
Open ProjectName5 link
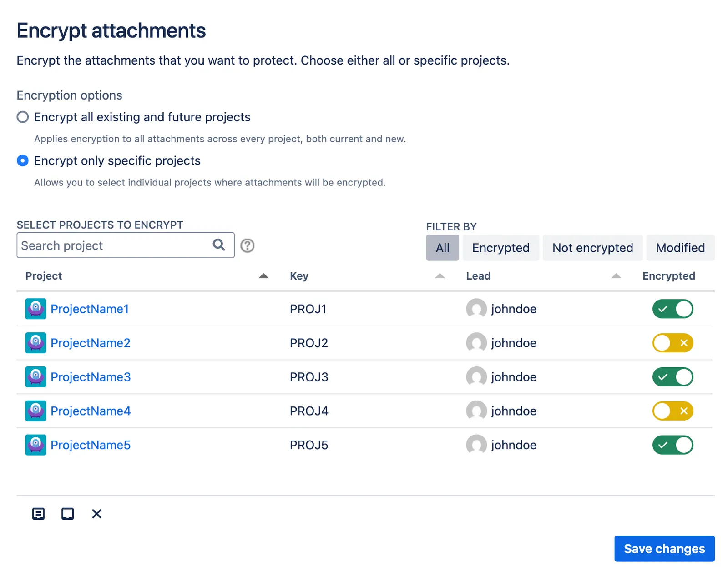pos(91,445)
